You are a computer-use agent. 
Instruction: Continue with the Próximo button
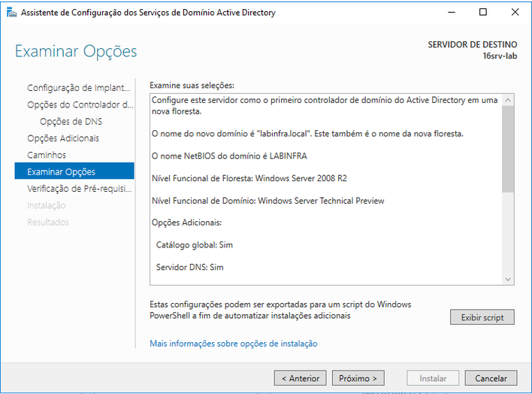[358, 378]
